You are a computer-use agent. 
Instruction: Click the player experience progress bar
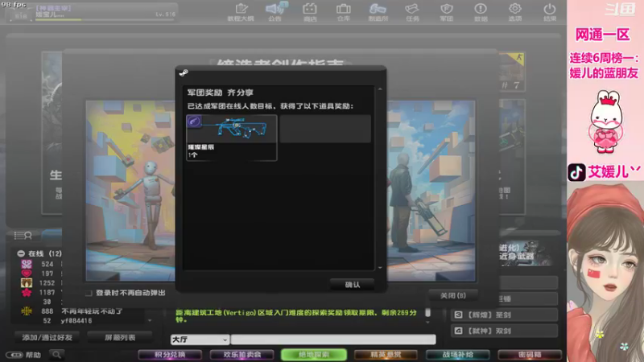pos(105,19)
